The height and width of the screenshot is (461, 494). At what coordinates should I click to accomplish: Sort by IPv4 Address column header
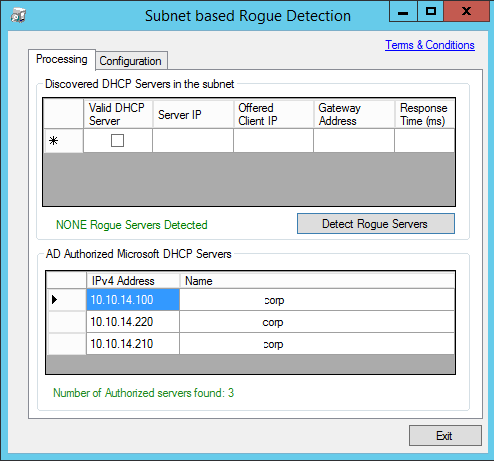point(133,281)
